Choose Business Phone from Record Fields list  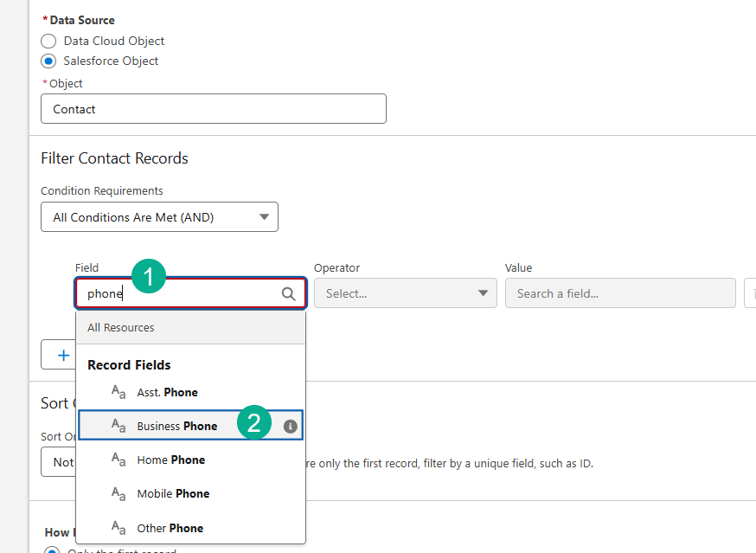177,426
